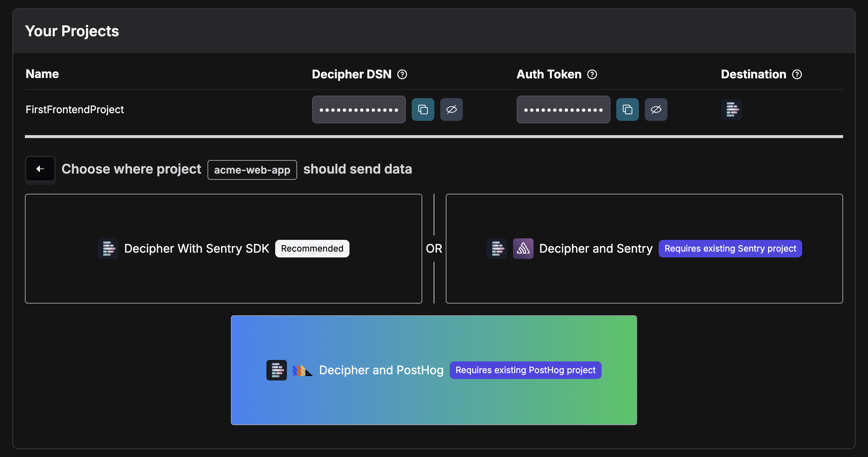This screenshot has height=457, width=868.
Task: Click the Recommended badge
Action: pos(312,249)
